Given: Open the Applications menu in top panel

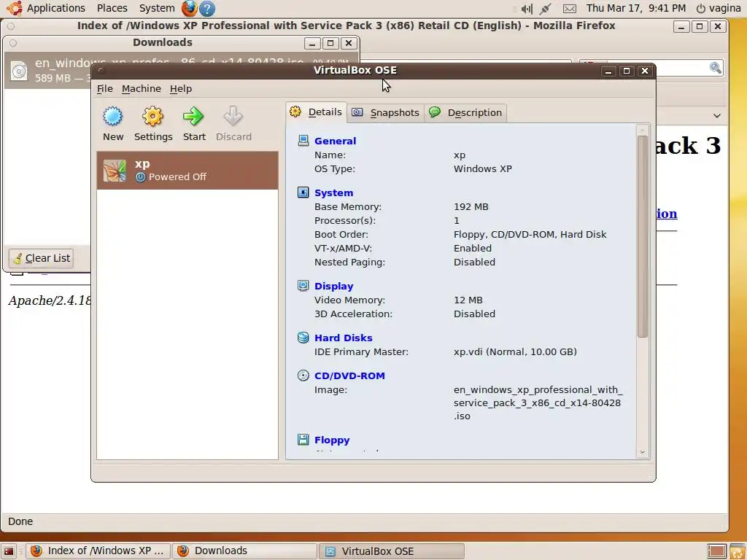Looking at the screenshot, I should coord(55,8).
